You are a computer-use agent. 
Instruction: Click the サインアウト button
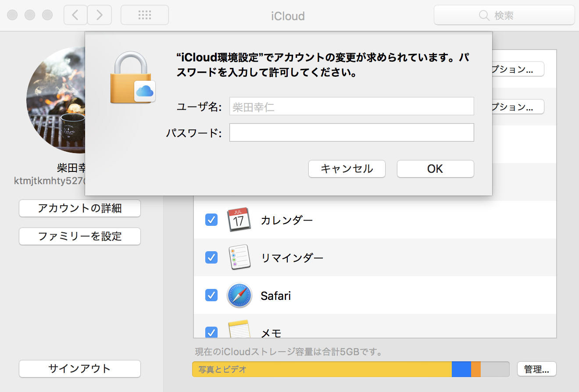coord(80,369)
